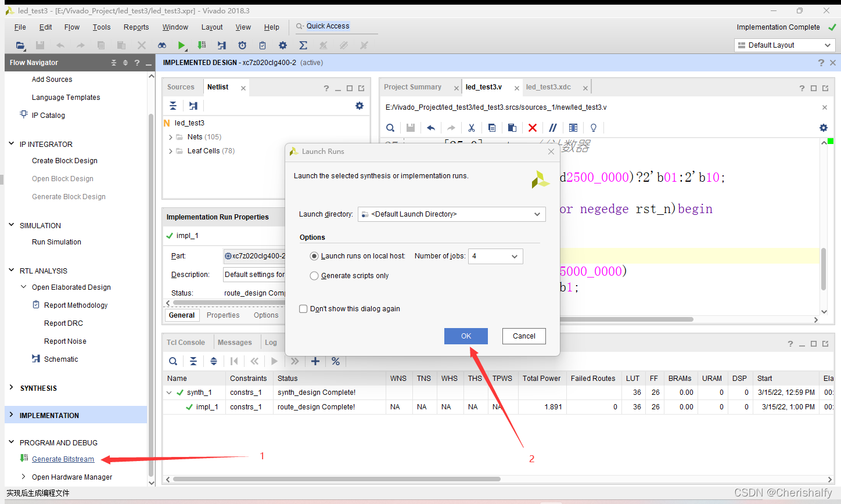Expand Open Hardware Manager node
Viewport: 841px width, 504px height.
[24, 477]
